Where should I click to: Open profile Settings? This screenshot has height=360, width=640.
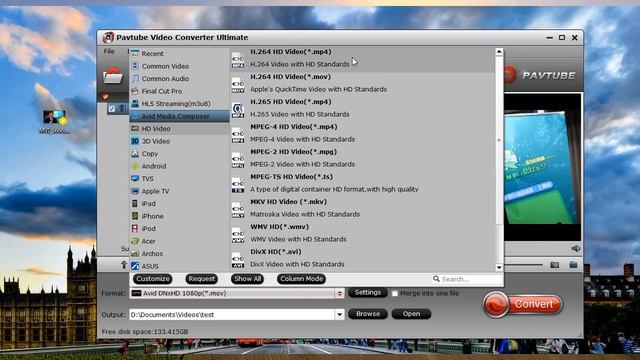pos(368,293)
